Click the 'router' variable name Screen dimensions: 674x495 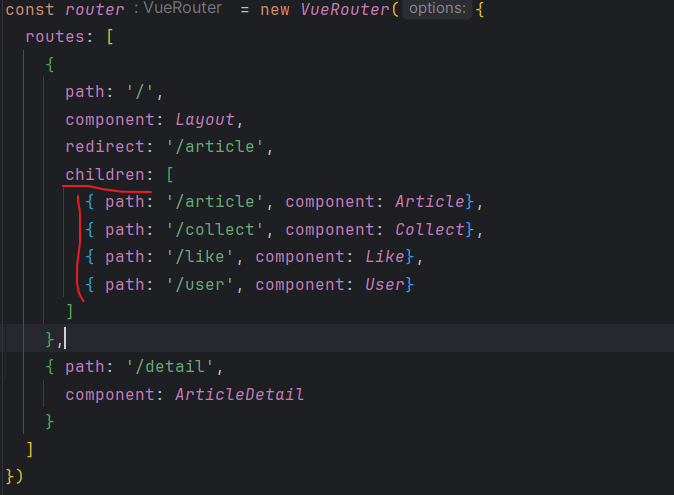(x=95, y=9)
